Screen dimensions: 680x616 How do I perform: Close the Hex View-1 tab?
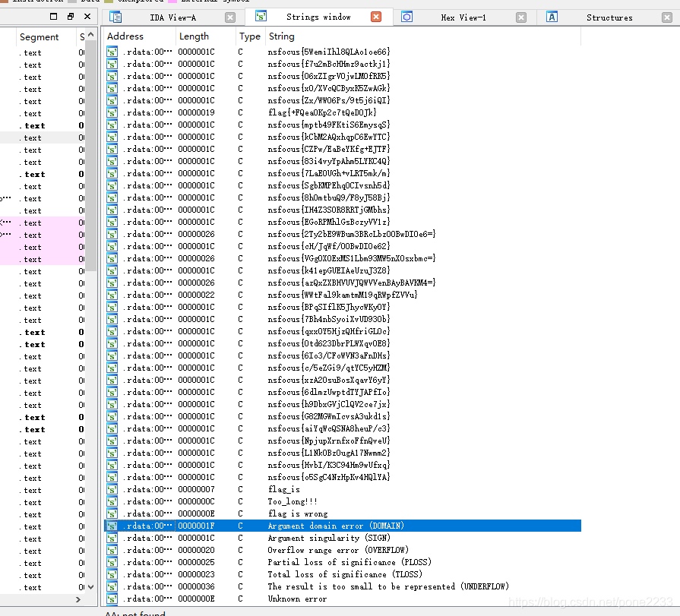[x=521, y=17]
